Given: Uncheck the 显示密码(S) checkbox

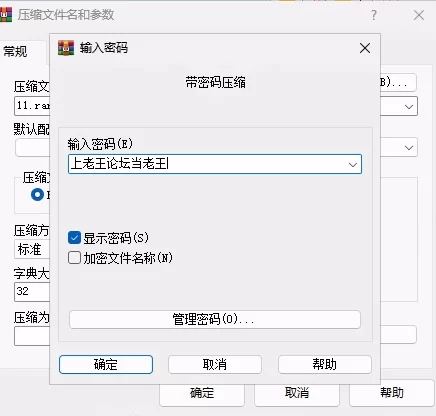Looking at the screenshot, I should click(x=74, y=238).
